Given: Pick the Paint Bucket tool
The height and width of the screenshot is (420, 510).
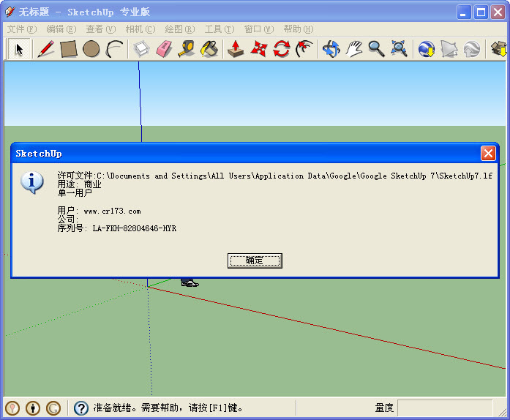Looking at the screenshot, I should click(209, 49).
